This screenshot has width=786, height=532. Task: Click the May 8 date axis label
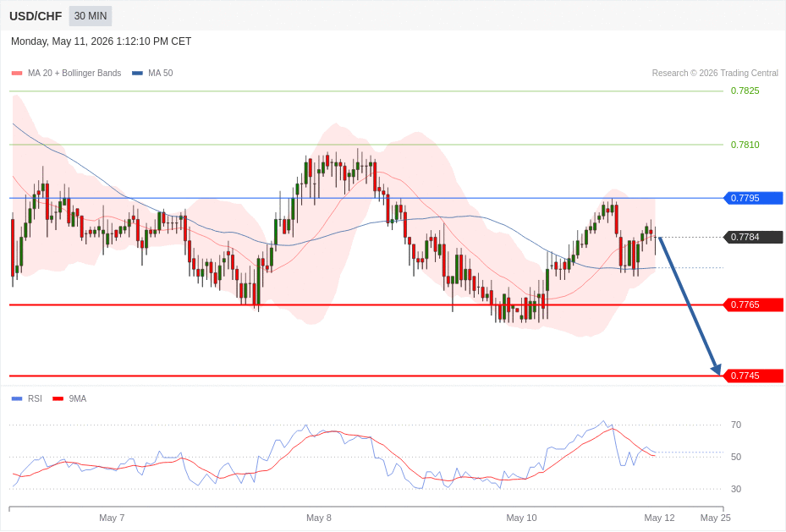point(319,518)
